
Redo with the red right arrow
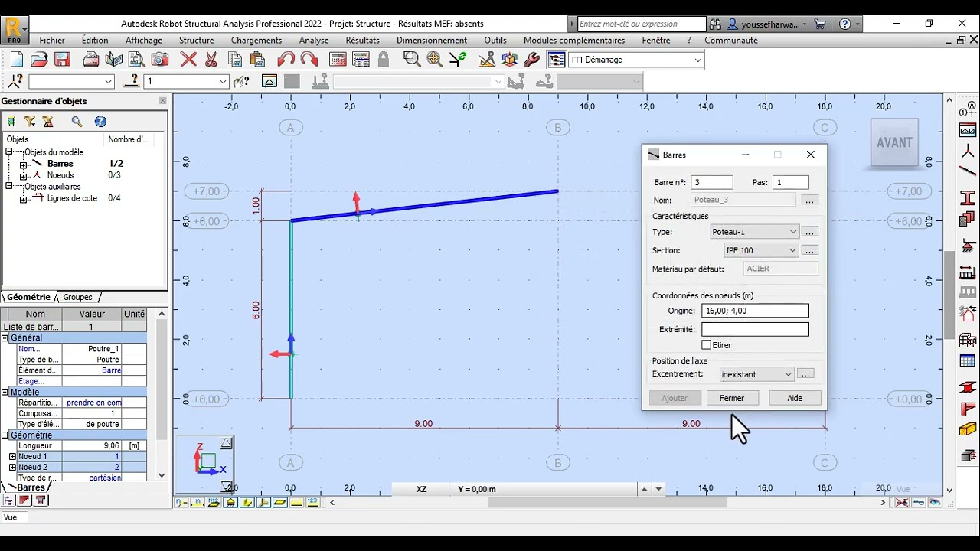click(309, 60)
